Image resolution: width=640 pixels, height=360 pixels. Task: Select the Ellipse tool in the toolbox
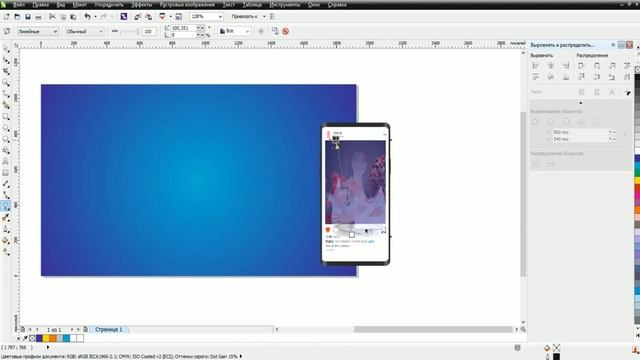point(6,128)
